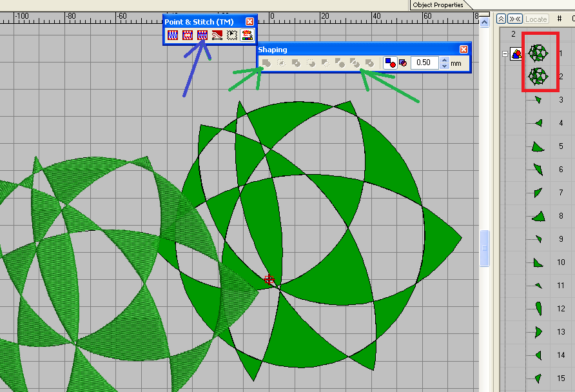This screenshot has height=392, width=575.
Task: Select object 11 thumbnail in list
Action: [538, 285]
